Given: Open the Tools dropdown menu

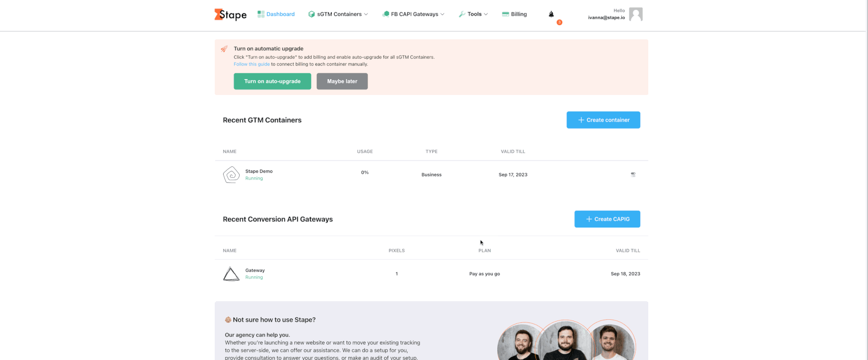Looking at the screenshot, I should tap(473, 14).
